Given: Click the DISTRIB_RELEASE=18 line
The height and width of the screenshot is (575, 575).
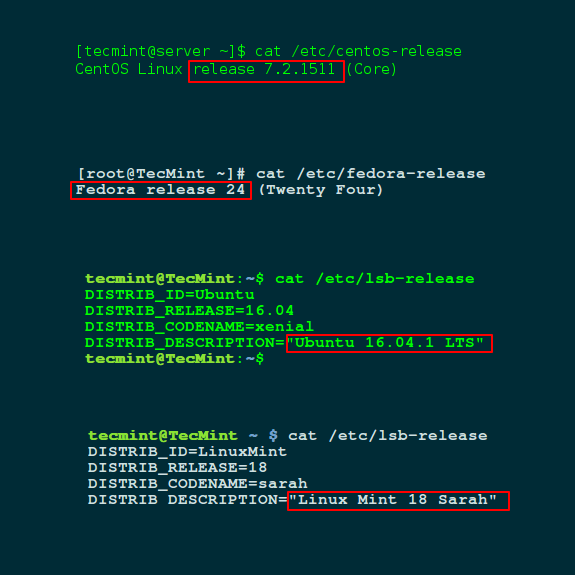Looking at the screenshot, I should (177, 468).
